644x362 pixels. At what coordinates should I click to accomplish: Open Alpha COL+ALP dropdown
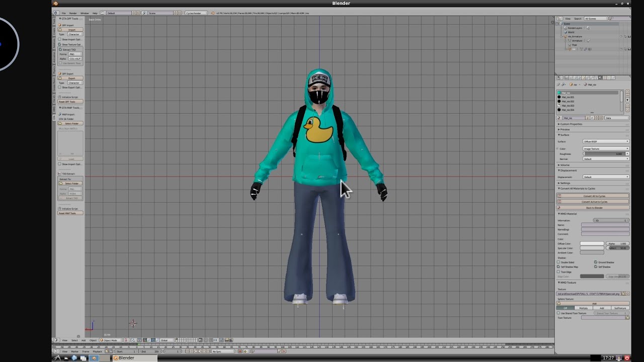(75, 59)
